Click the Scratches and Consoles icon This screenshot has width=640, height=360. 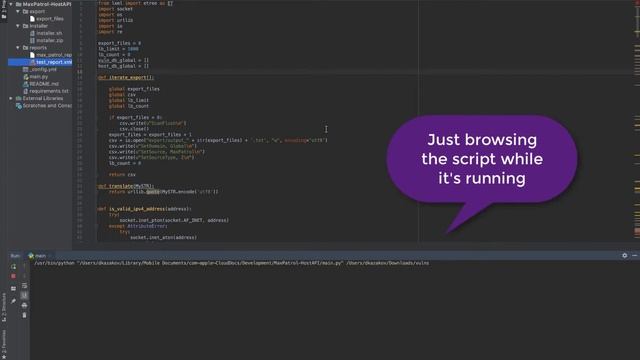(x=18, y=106)
